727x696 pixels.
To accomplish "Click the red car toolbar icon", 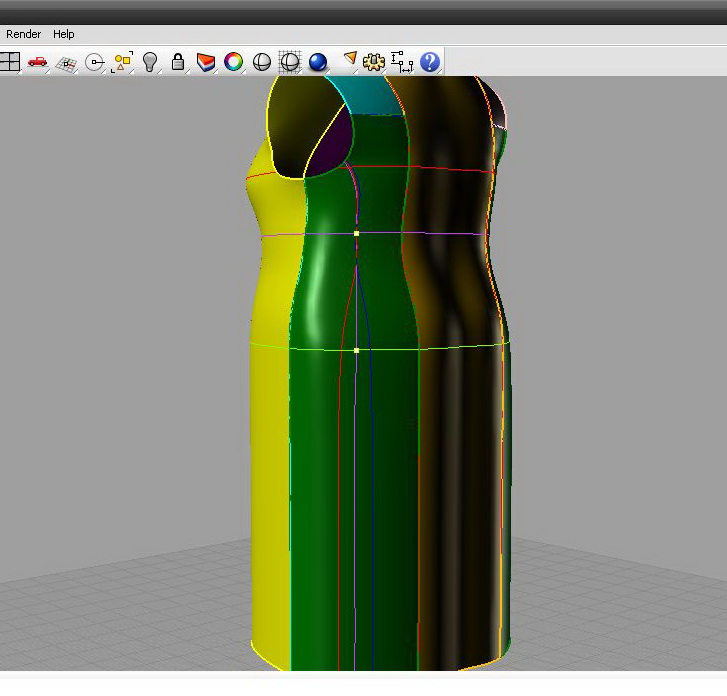I will (37, 62).
